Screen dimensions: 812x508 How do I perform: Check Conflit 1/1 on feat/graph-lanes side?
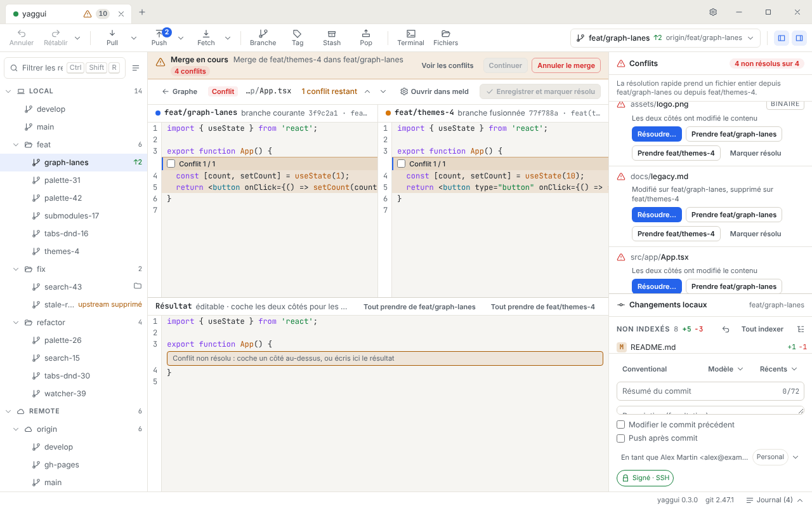(171, 164)
